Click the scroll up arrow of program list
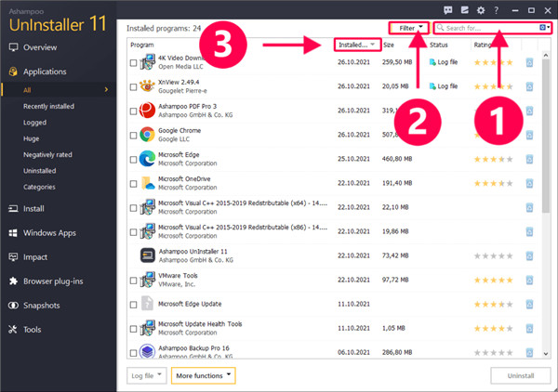Screen dimensions: 558x392 pyautogui.click(x=546, y=55)
